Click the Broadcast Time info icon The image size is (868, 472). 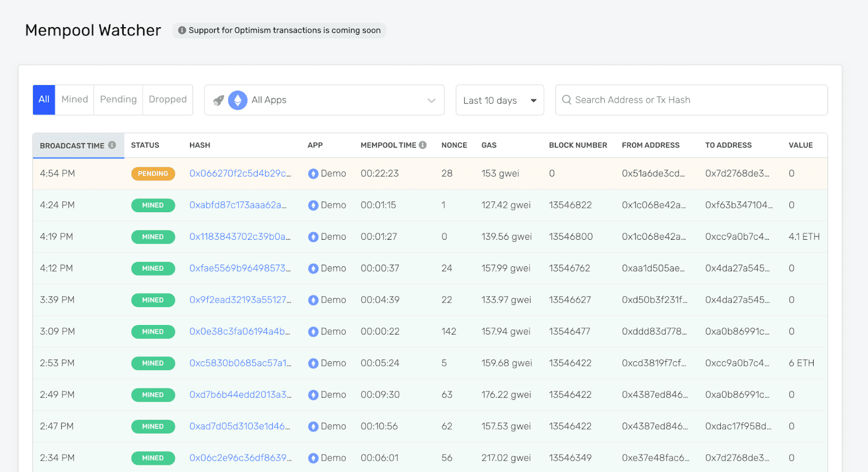(112, 145)
